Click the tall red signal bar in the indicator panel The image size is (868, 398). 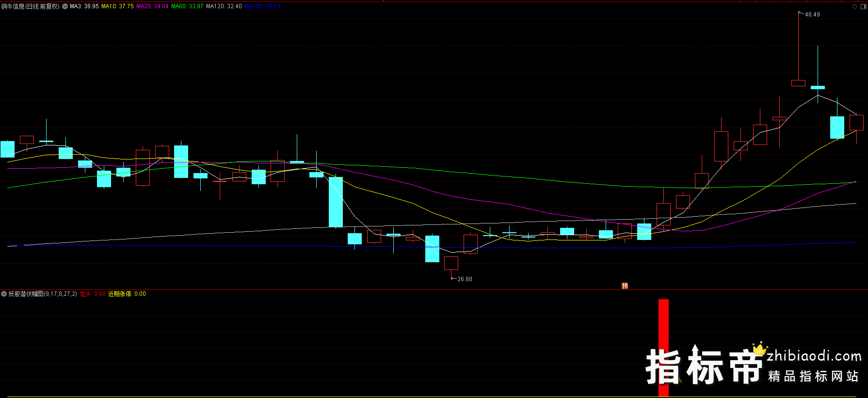663,348
